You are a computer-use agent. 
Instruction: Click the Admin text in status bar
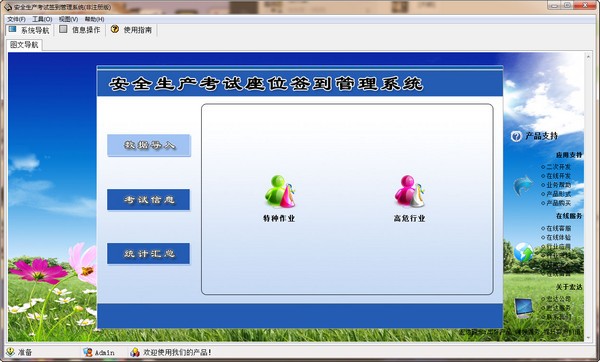click(105, 352)
